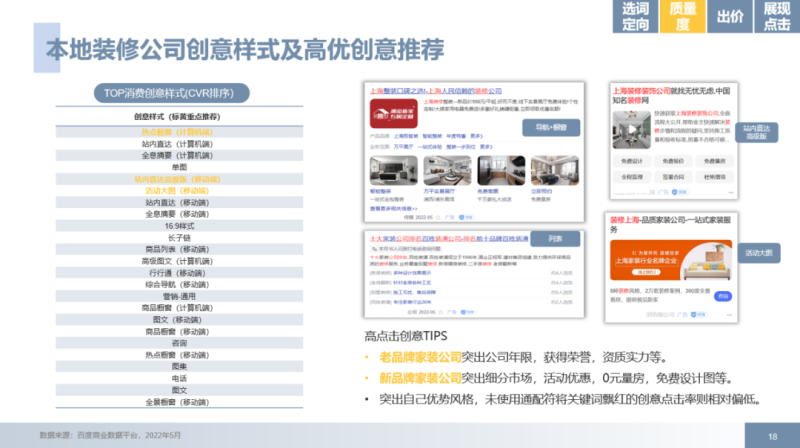
Task: Select the 站内直达 (计算机端) row
Action: tap(179, 144)
